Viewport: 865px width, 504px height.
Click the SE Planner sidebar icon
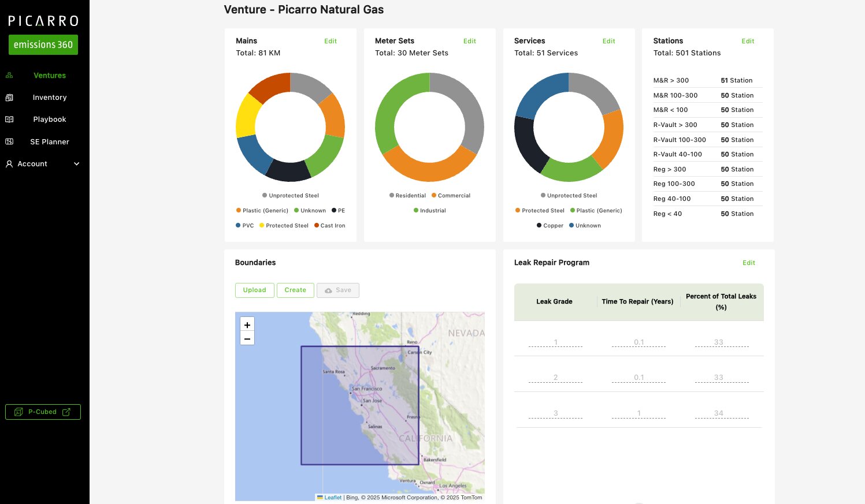click(x=9, y=141)
